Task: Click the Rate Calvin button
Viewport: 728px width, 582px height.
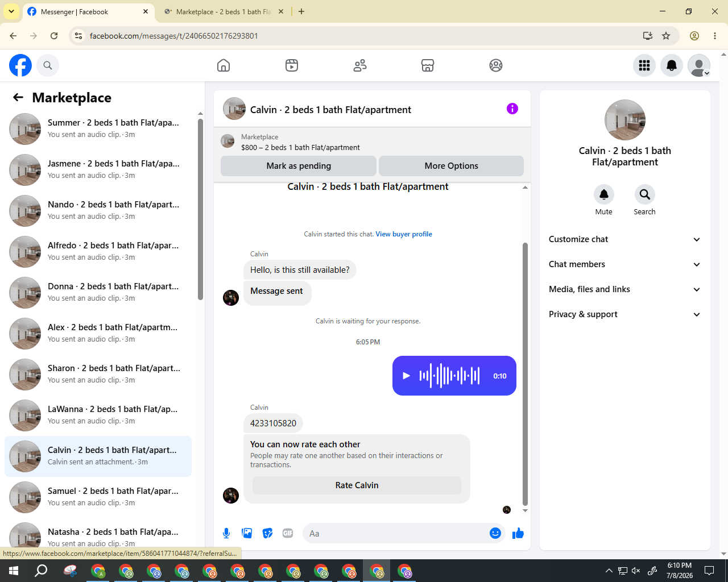Action: (357, 485)
